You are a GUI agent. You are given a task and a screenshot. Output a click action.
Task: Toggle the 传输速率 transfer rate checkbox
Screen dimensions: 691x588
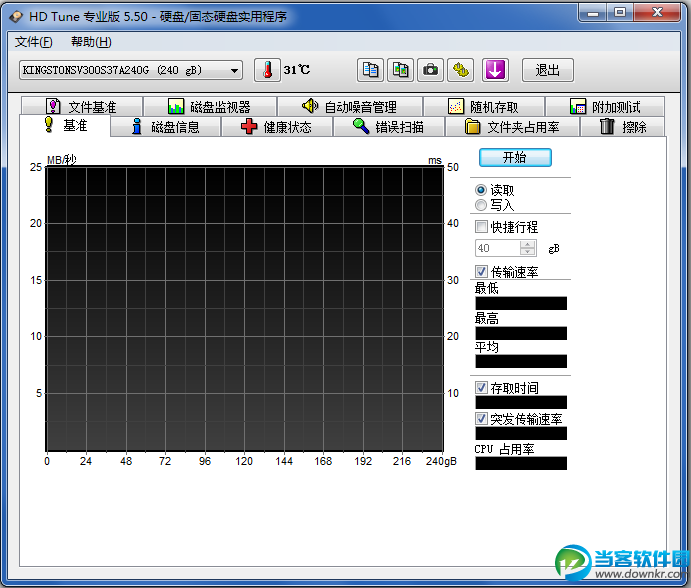(x=481, y=272)
